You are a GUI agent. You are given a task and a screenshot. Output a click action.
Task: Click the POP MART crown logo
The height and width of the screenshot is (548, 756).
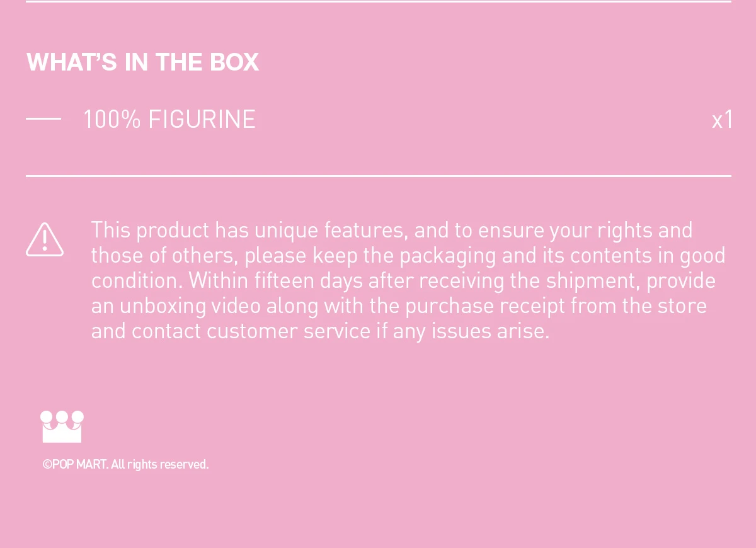pos(62,426)
